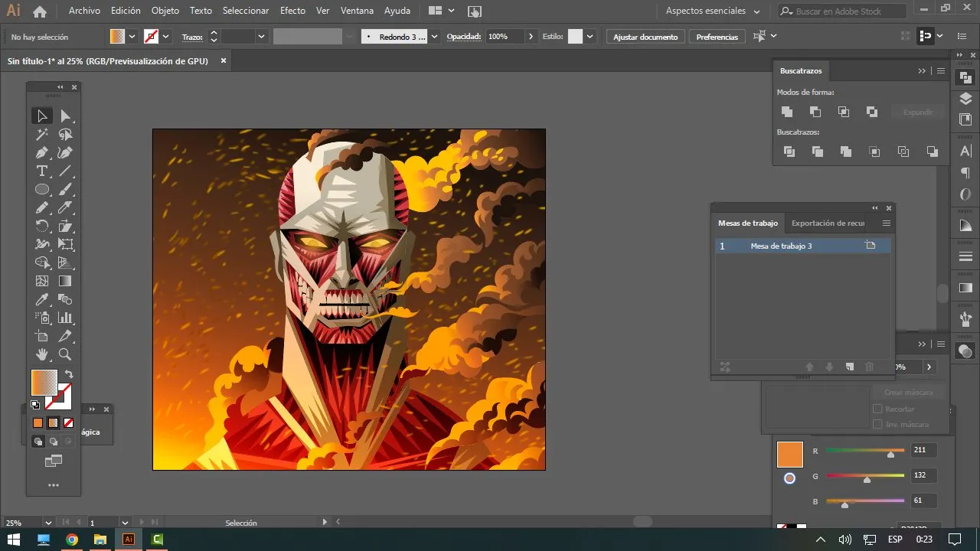Select the Paintbrush tool
Screen dimensions: 980x551
tap(66, 190)
